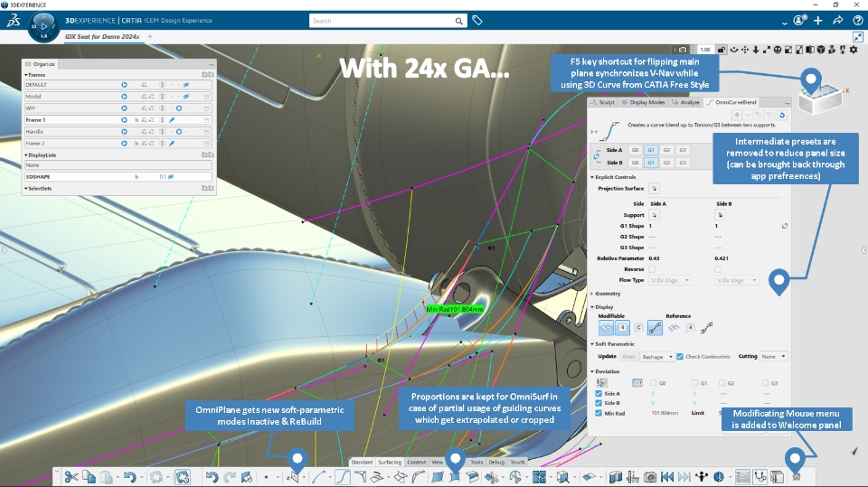Viewport: 868px width, 487px height.
Task: Toggle Side B Reverse checkbox
Action: (718, 269)
